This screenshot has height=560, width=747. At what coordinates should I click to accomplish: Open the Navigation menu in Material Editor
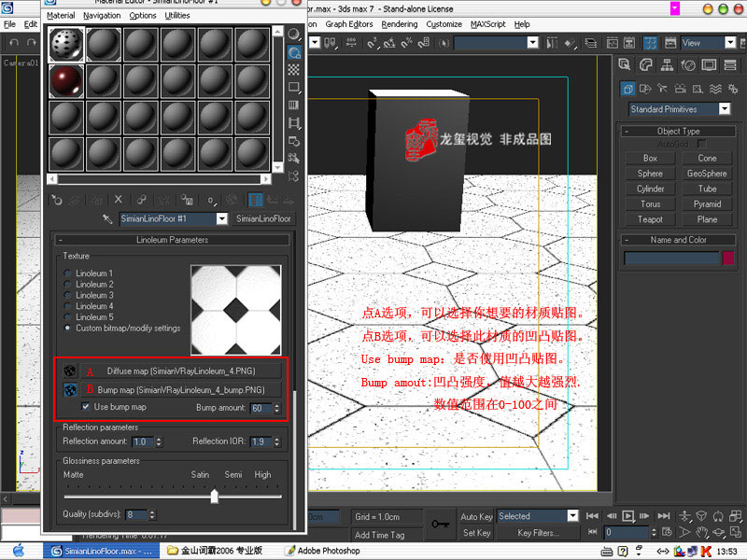click(102, 16)
